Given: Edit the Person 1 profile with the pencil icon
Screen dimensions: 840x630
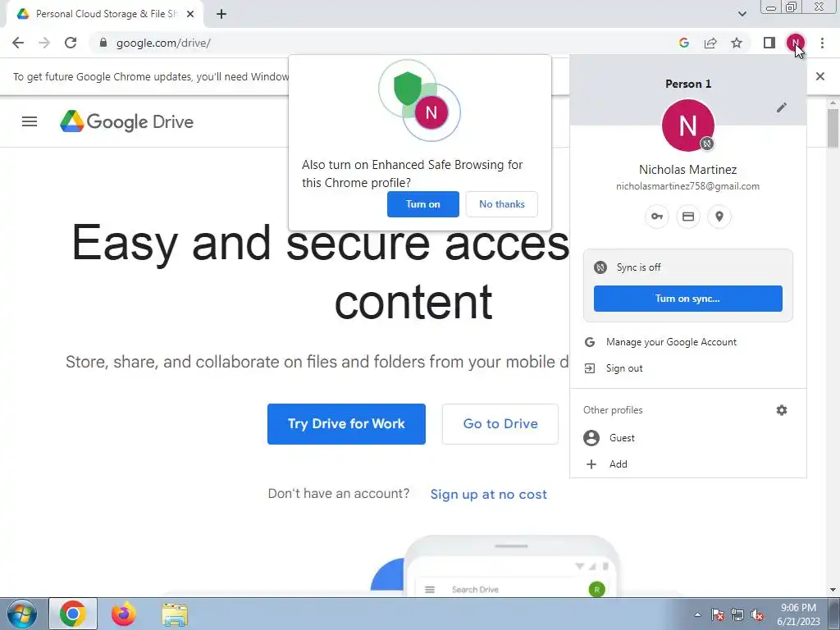Looking at the screenshot, I should pos(782,107).
